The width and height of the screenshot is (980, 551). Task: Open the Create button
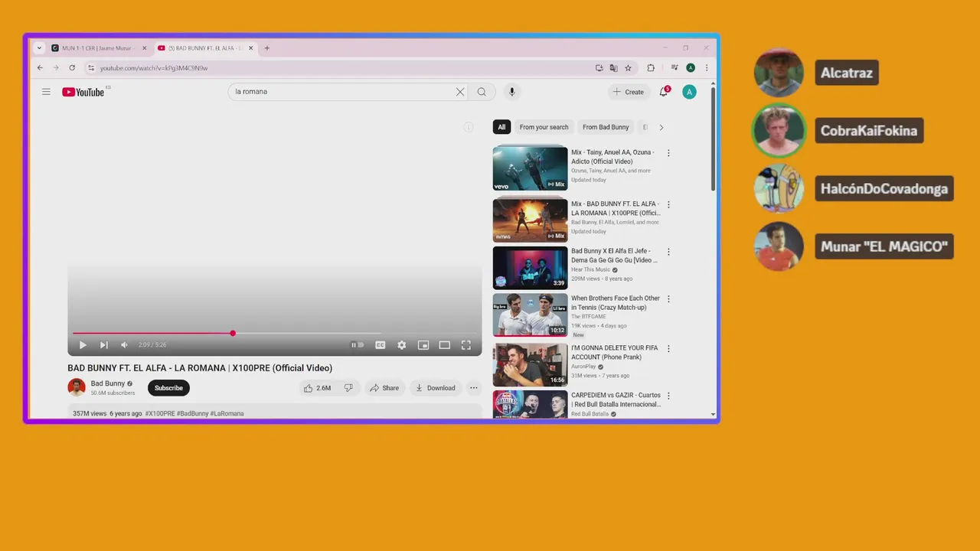pos(629,92)
